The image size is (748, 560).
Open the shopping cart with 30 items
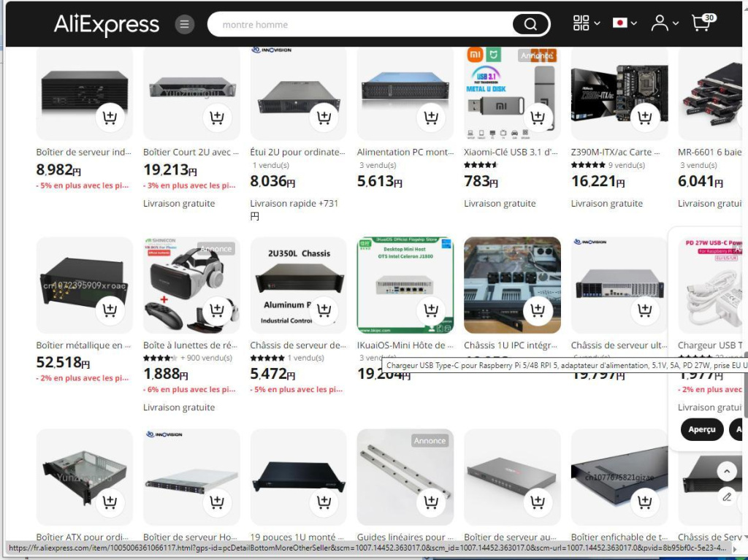pos(703,22)
